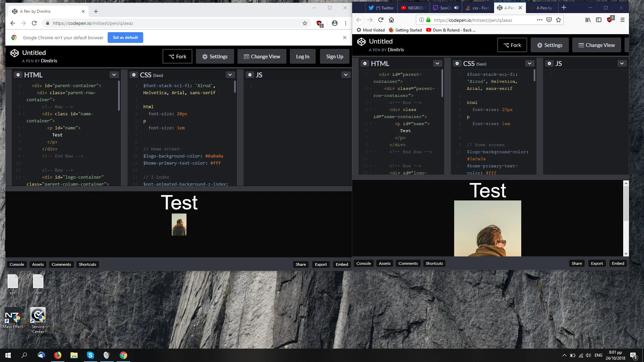Viewport: 644px width, 362px height.
Task: Bookmark page with Chrome star icon
Action: 305,23
